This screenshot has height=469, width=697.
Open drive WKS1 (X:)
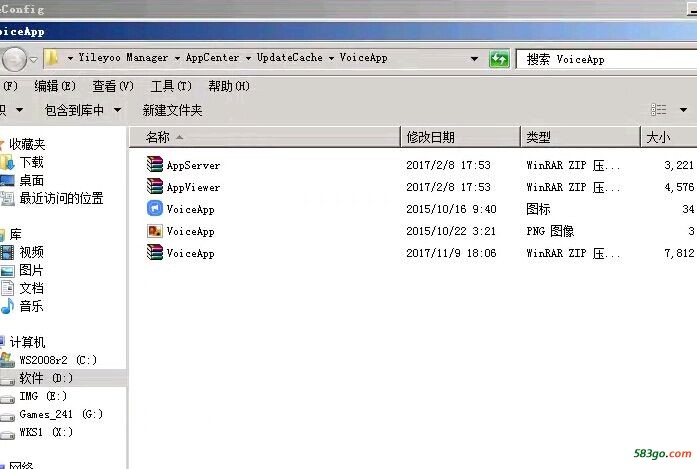46,432
